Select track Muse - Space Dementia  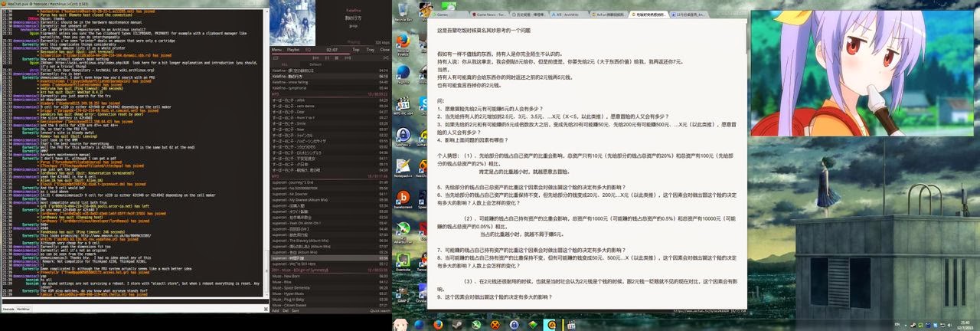(331, 288)
